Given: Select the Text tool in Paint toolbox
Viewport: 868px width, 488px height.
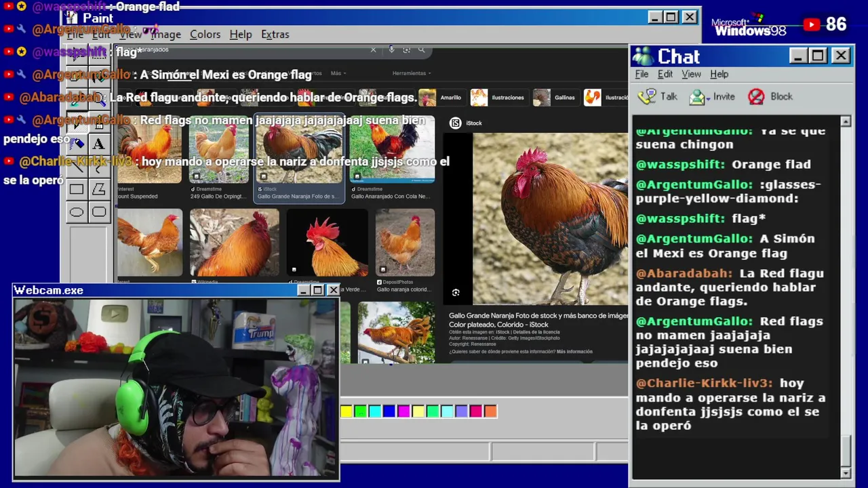Looking at the screenshot, I should [99, 144].
